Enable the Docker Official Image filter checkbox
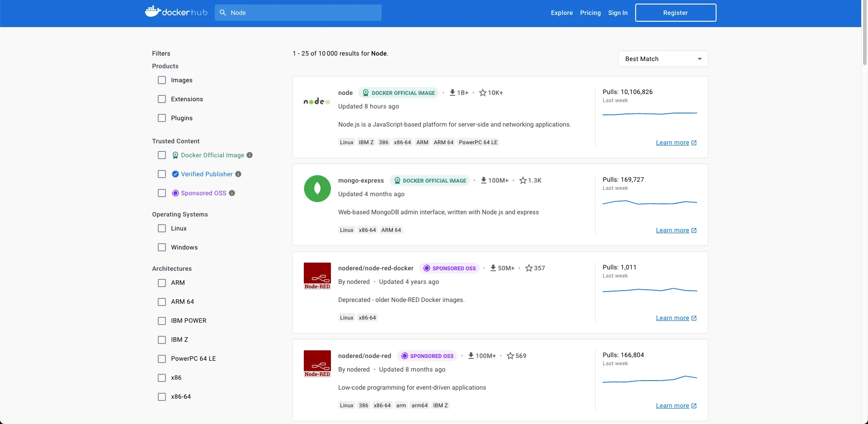 click(x=162, y=155)
